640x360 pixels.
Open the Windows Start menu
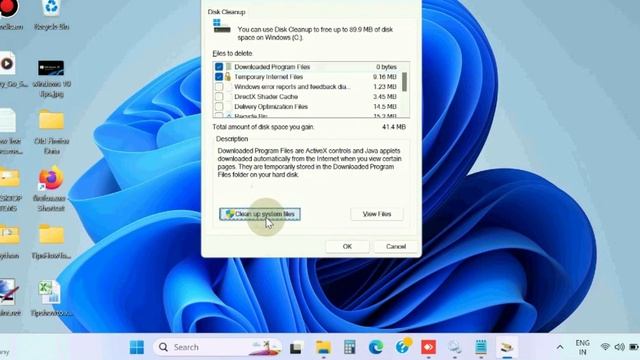pyautogui.click(x=137, y=347)
